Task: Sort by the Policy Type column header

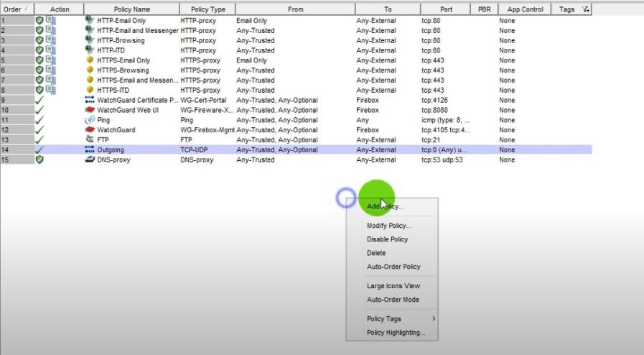Action: click(x=207, y=9)
